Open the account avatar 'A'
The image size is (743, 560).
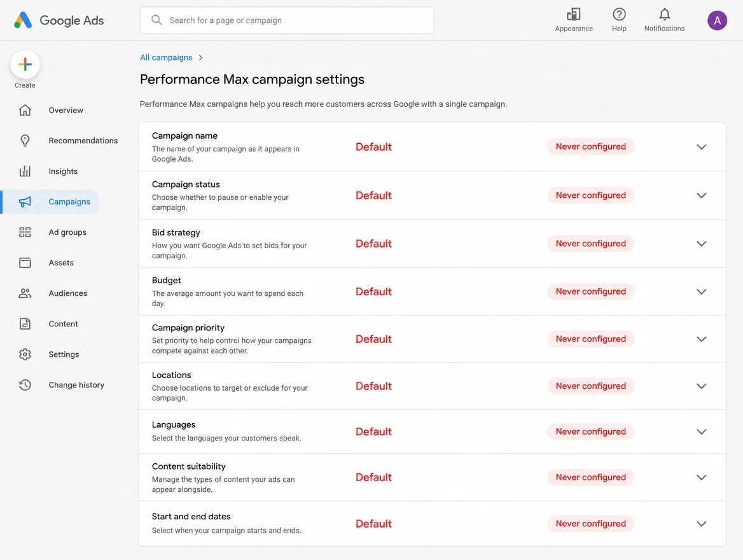[717, 20]
